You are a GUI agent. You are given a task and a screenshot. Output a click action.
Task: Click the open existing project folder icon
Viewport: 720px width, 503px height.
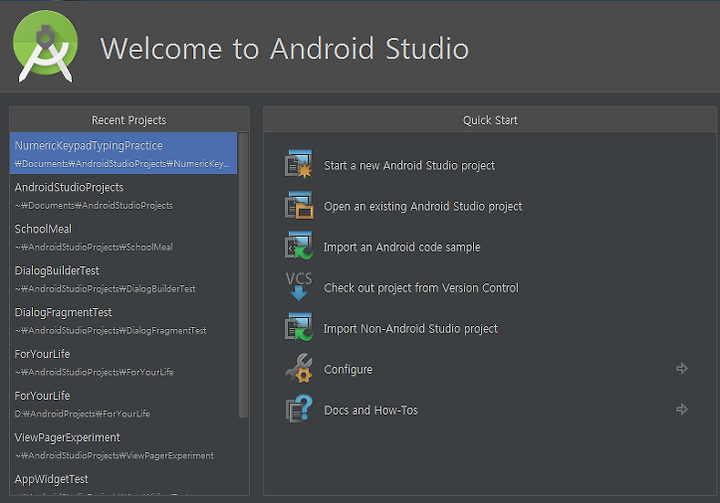tap(298, 205)
